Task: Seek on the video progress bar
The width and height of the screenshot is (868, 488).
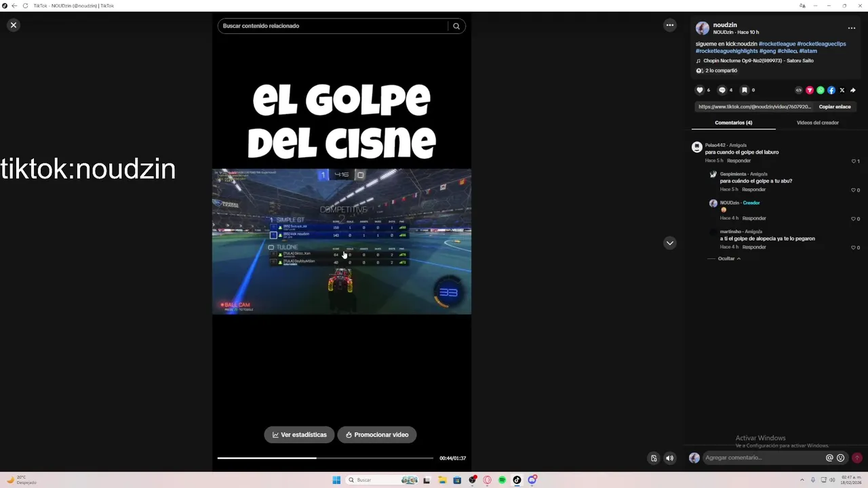Action: pos(325,458)
